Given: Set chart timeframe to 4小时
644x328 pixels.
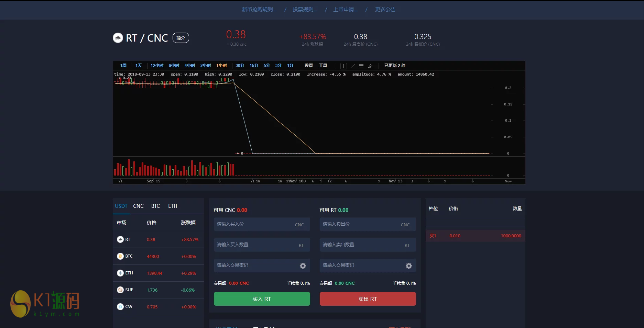Looking at the screenshot, I should tap(189, 66).
